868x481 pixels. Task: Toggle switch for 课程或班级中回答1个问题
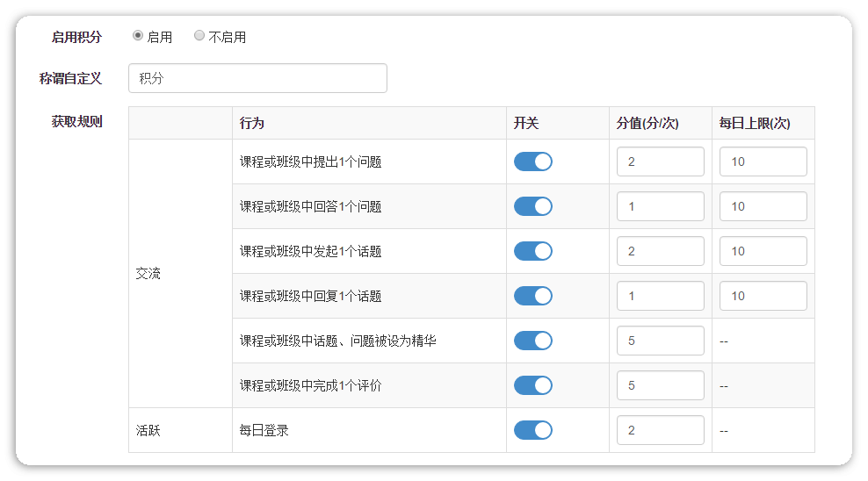[533, 206]
